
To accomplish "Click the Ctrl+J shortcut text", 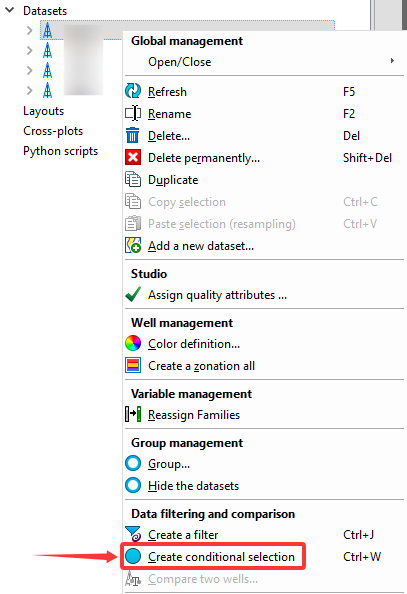I will point(358,534).
